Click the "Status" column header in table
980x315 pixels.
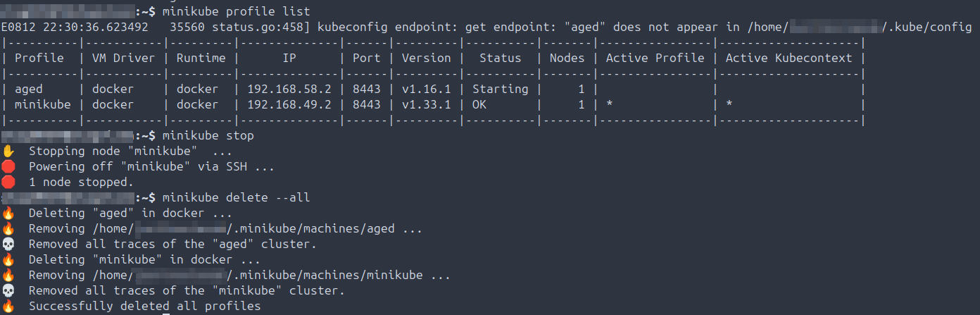point(500,58)
